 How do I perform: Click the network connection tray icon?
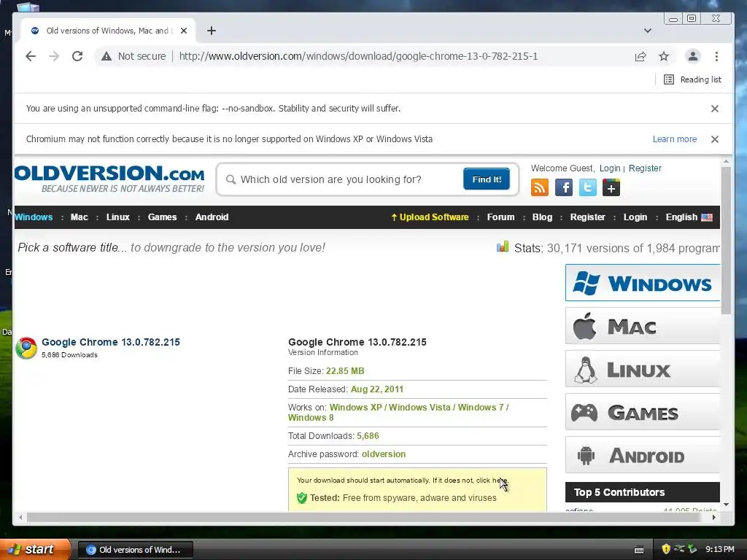coord(679,549)
